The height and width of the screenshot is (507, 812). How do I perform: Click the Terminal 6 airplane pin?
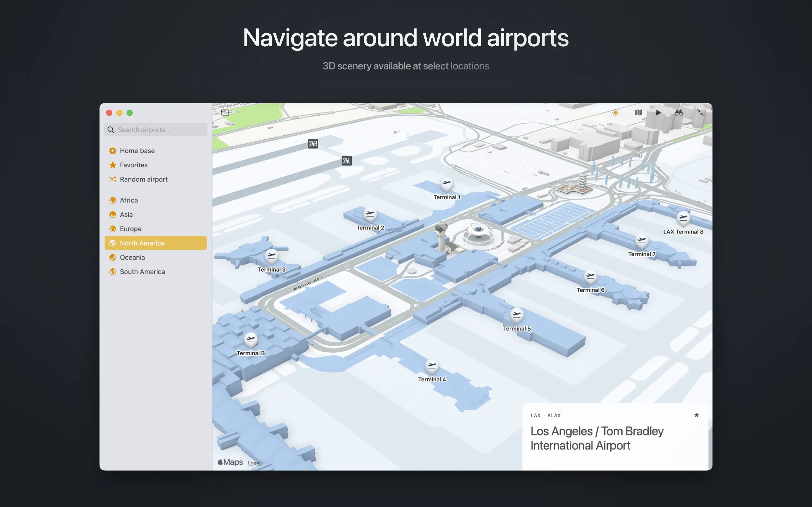coord(590,277)
